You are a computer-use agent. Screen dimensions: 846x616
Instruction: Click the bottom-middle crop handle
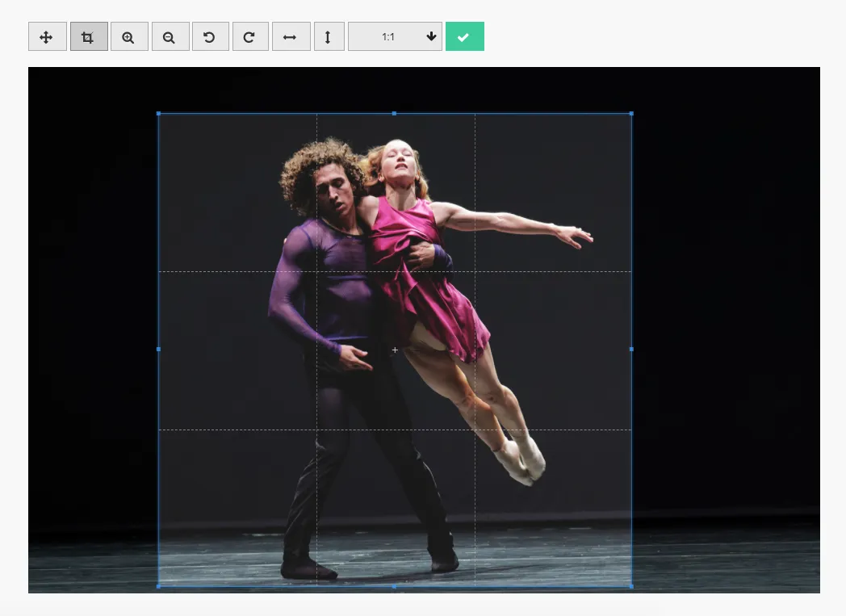pos(395,586)
